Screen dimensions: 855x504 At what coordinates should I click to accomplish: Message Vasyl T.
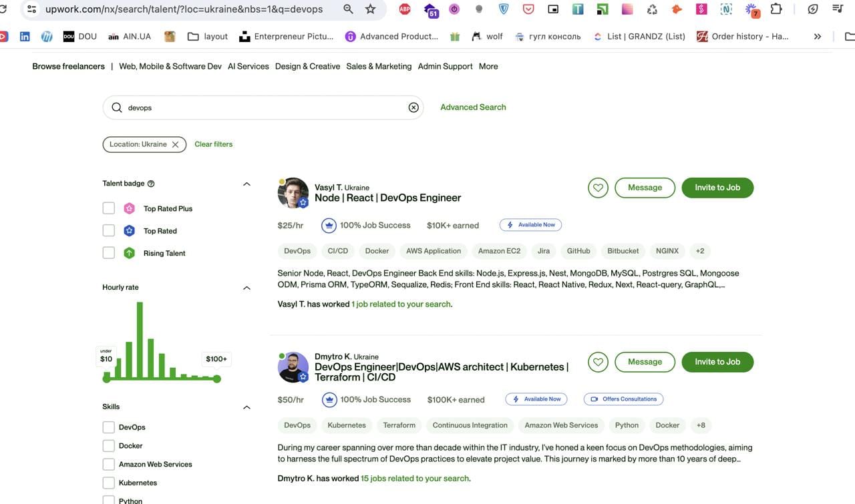[x=645, y=188]
